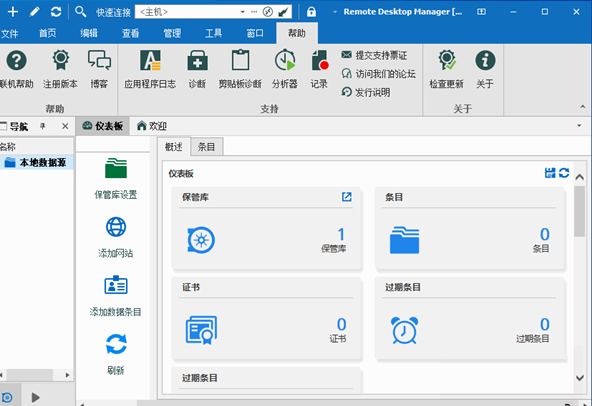Screen dimensions: 592x406
Task: Click the ribbon display options button in title bar
Action: 481,12
